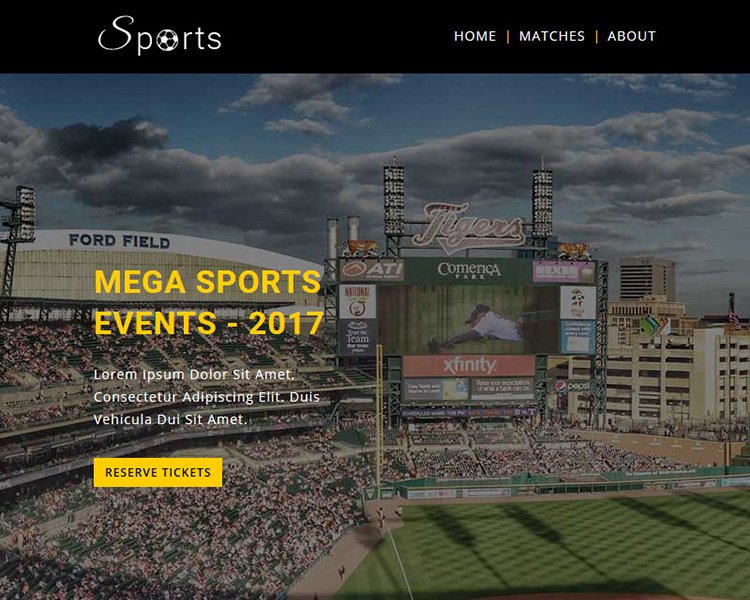Viewport: 750px width, 600px height.
Task: Click the separator between HOME and MATCHES
Action: [x=508, y=36]
